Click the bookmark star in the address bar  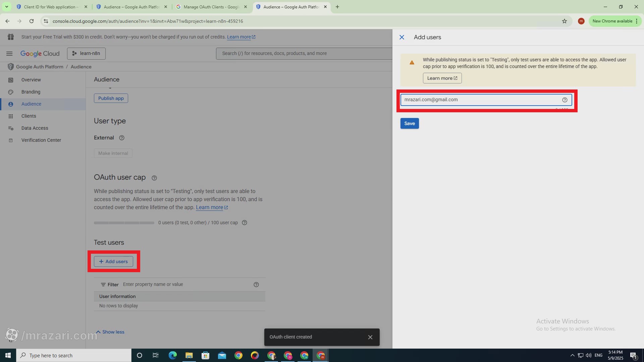tap(565, 21)
